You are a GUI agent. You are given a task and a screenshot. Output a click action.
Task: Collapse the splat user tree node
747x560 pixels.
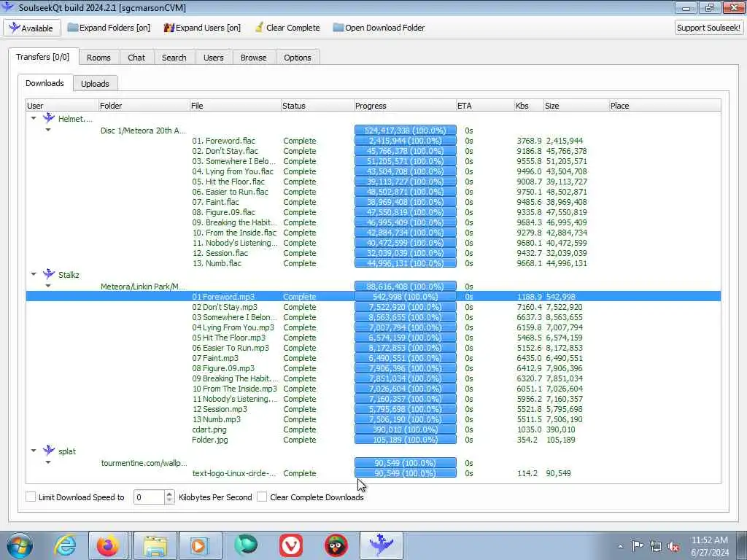pyautogui.click(x=34, y=451)
